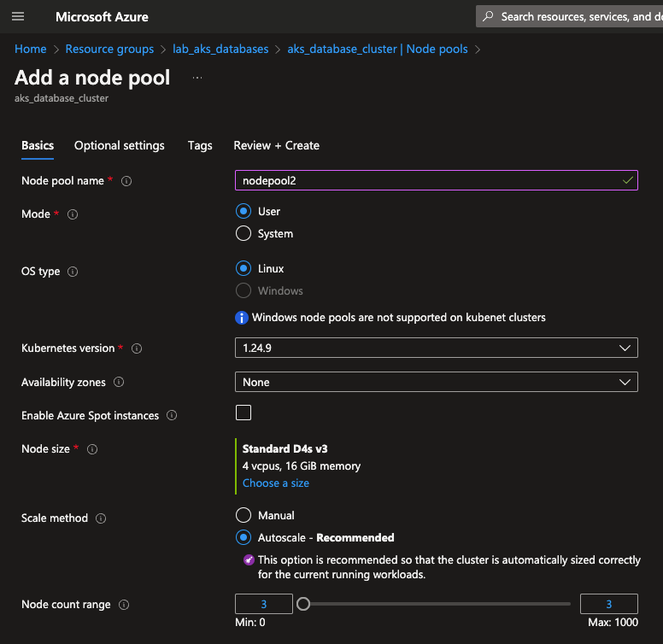This screenshot has height=644, width=663.
Task: Click info icon next to Node pool name
Action: point(126,181)
